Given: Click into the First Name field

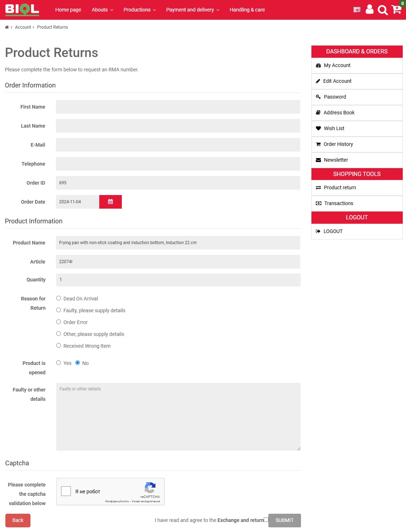Looking at the screenshot, I should [x=178, y=107].
